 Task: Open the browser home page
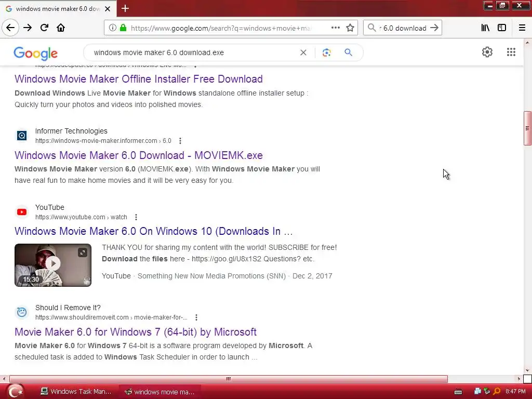point(61,28)
